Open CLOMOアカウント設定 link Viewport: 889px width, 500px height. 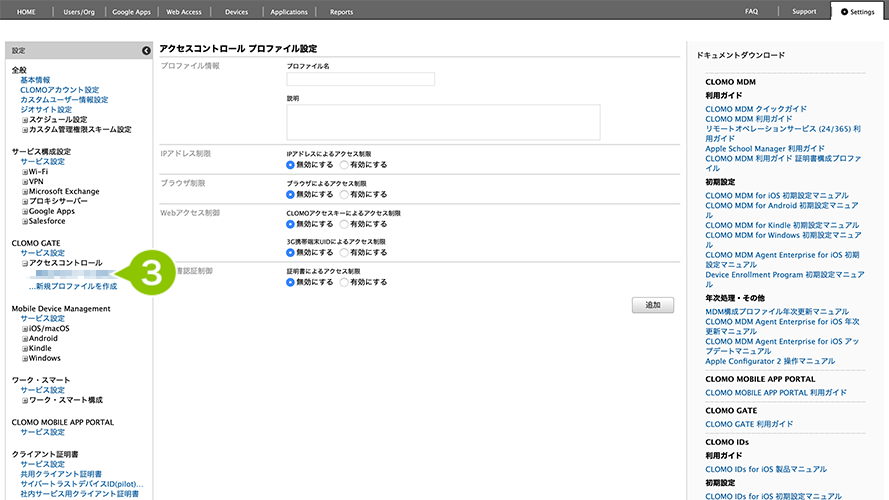pyautogui.click(x=60, y=90)
